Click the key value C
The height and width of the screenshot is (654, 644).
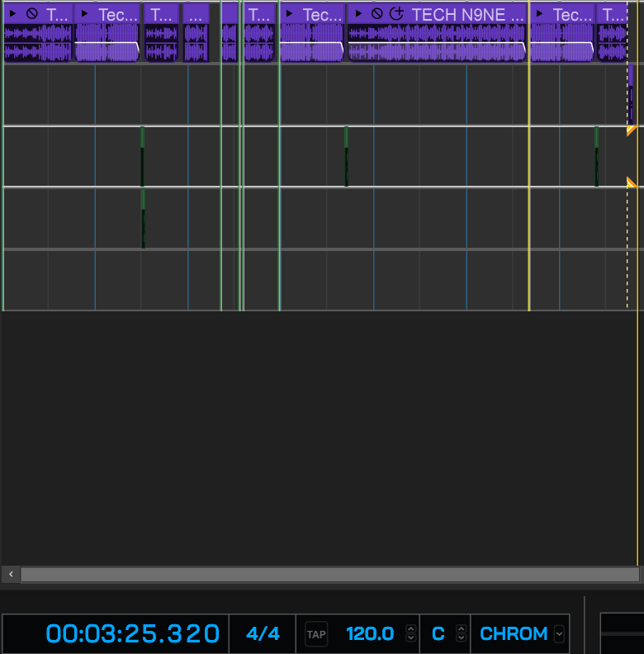[x=438, y=634]
